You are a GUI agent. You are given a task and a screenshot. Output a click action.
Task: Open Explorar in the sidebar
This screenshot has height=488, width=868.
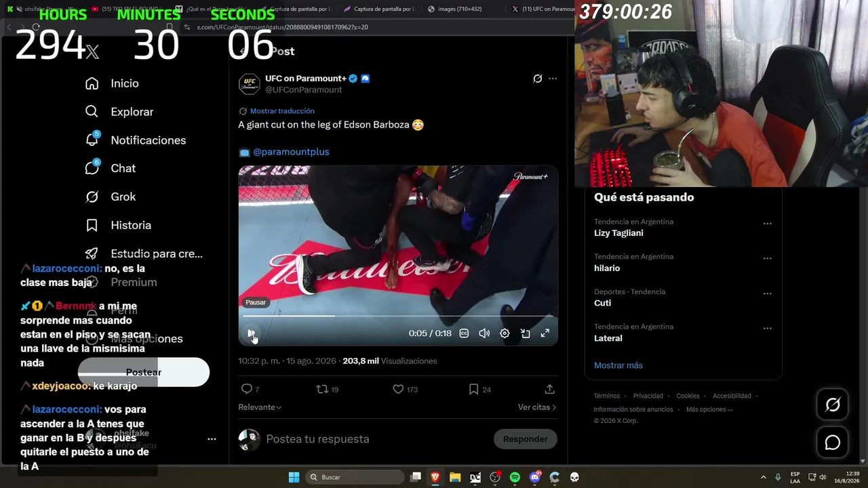tap(119, 112)
